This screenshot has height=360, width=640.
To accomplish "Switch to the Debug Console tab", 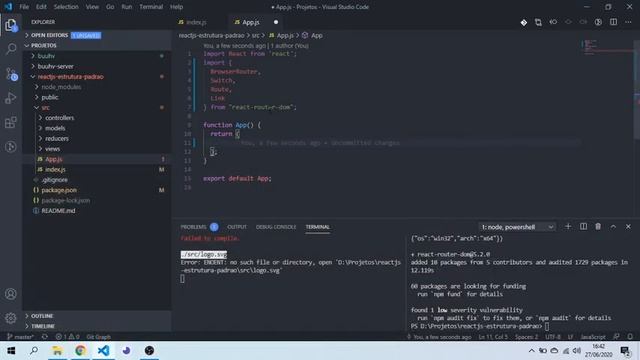I will (276, 227).
